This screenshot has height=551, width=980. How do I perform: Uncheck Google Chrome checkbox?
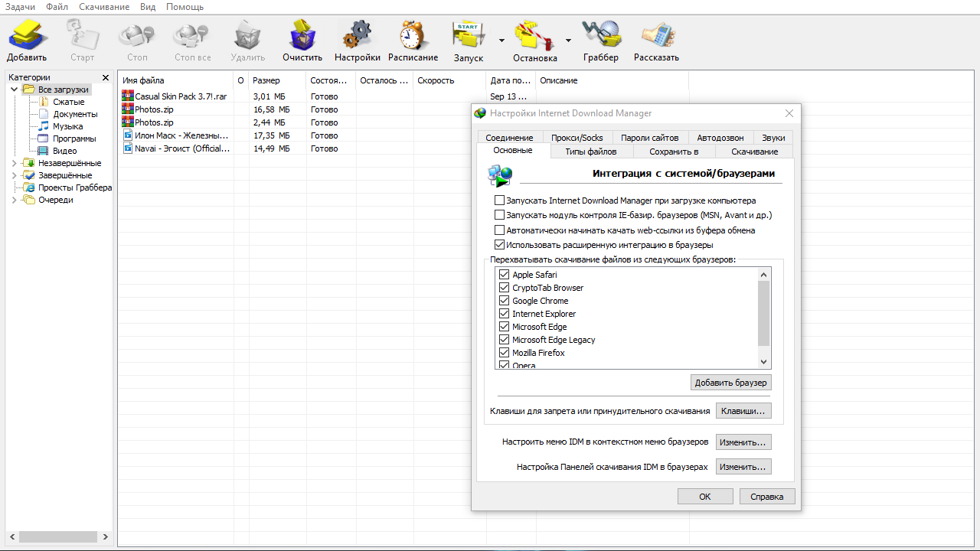pos(504,301)
